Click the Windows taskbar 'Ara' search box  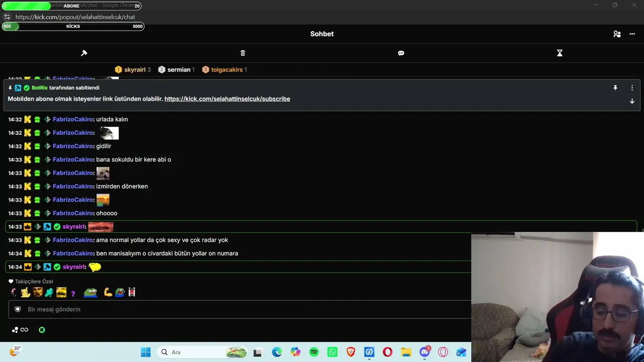point(203,352)
